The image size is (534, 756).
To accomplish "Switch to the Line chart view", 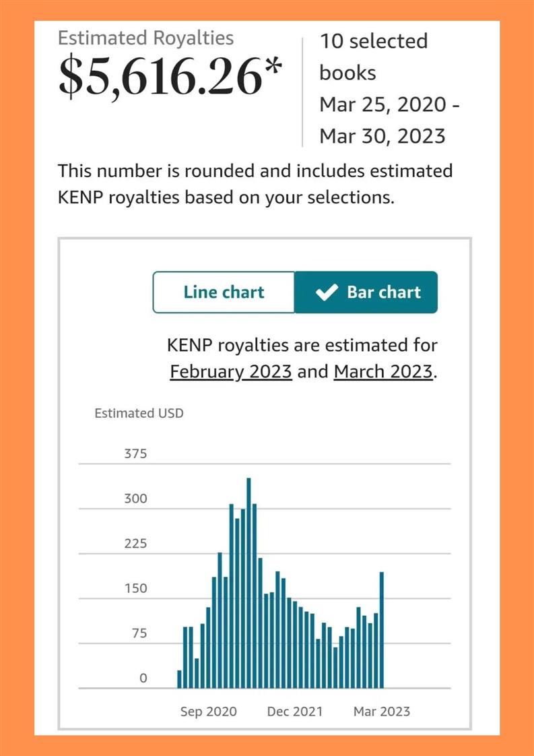I will point(224,292).
